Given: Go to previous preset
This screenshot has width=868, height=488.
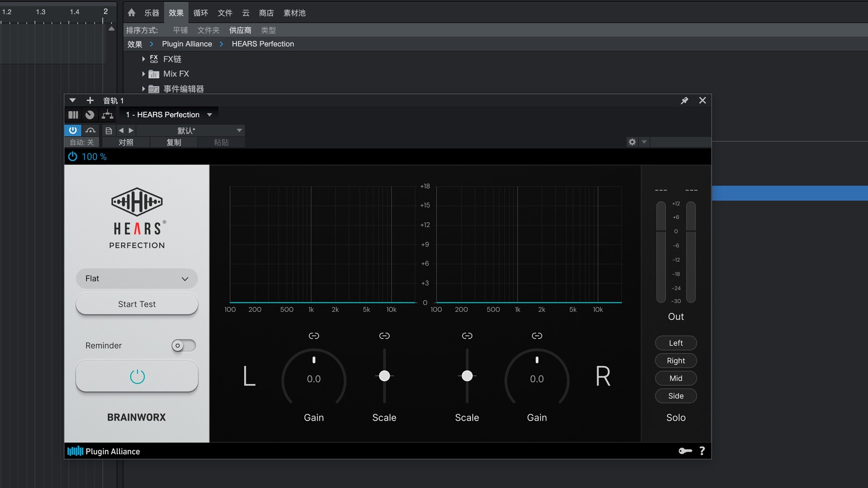Looking at the screenshot, I should 121,130.
